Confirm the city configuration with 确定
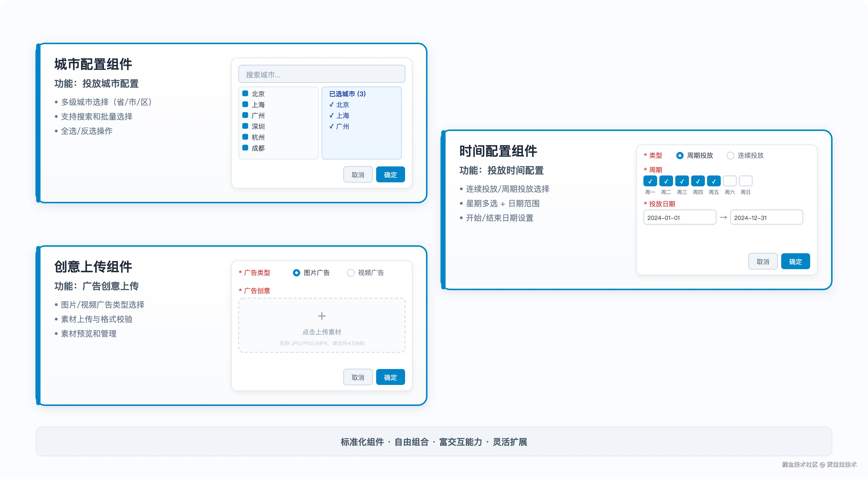The height and width of the screenshot is (479, 868). (390, 175)
